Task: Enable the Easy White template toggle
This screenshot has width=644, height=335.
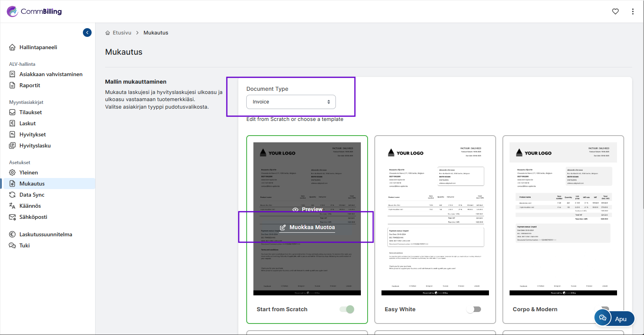Action: click(x=474, y=309)
